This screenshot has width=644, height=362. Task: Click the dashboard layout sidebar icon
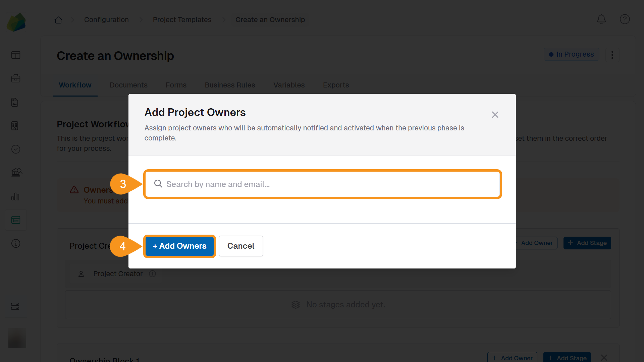click(16, 55)
